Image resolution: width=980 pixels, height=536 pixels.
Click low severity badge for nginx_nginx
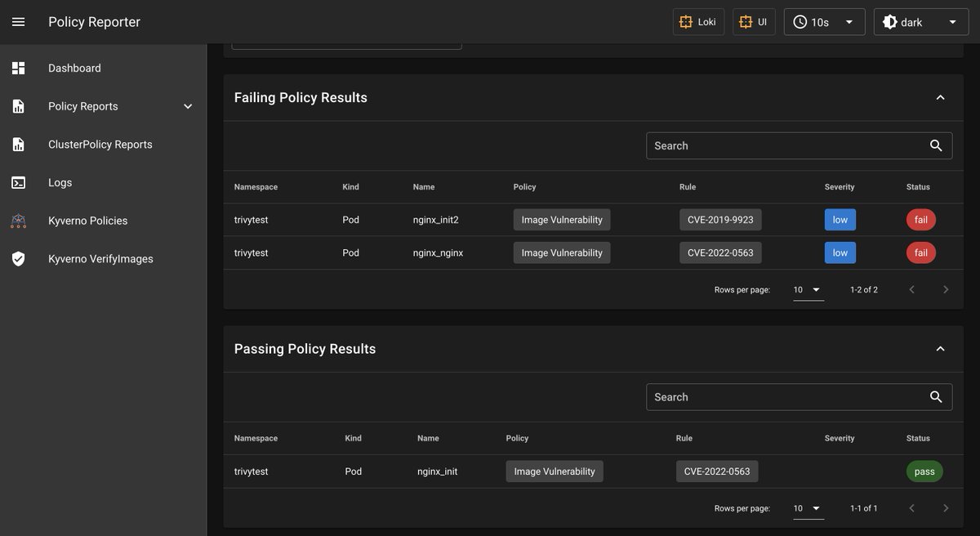pos(840,252)
